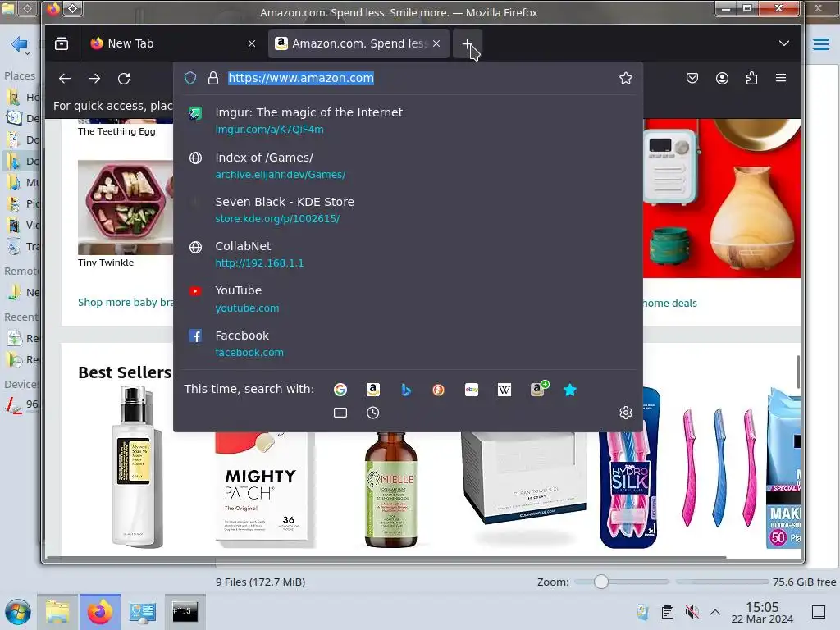
Task: Open Seven Black KDE Store suggestion
Action: pos(409,210)
